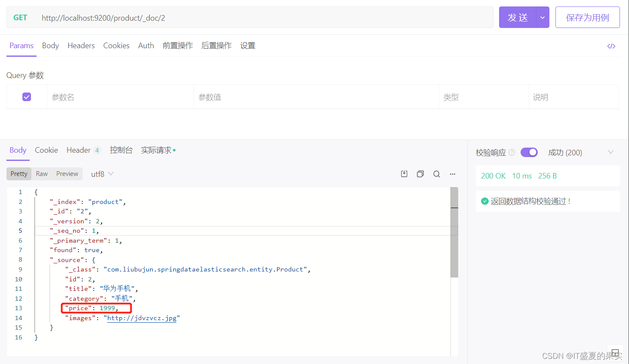Switch response view to Raw mode
The image size is (629, 364).
(x=41, y=173)
